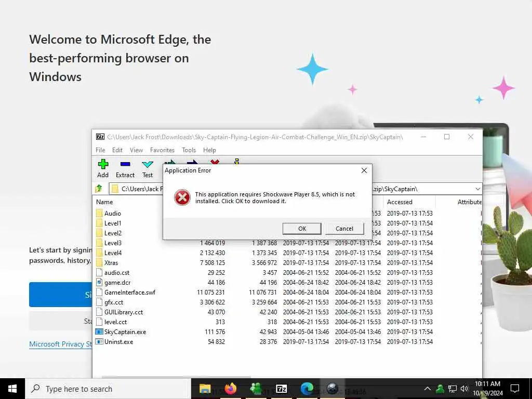532x399 pixels.
Task: Click size value 7 508 125 for Xtras
Action: 212,262
